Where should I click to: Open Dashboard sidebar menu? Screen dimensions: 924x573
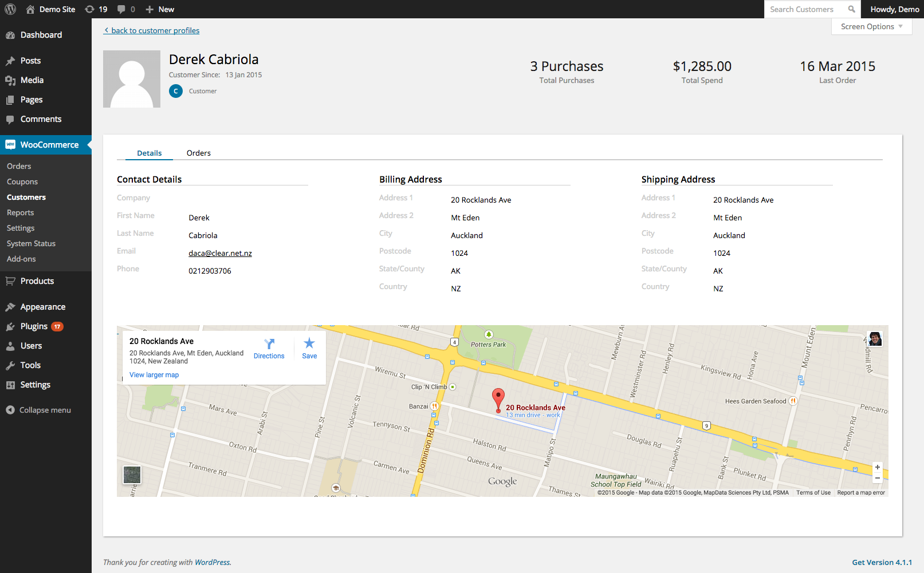tap(46, 35)
